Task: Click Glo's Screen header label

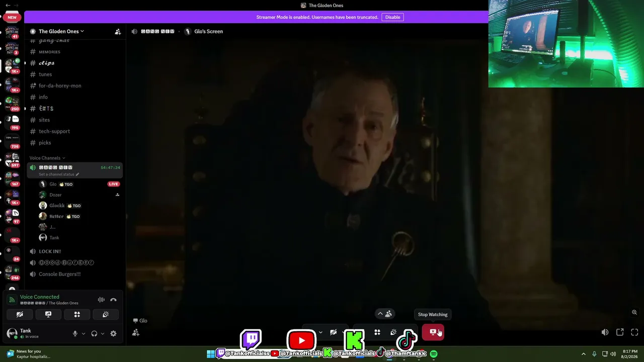Action: [208, 31]
